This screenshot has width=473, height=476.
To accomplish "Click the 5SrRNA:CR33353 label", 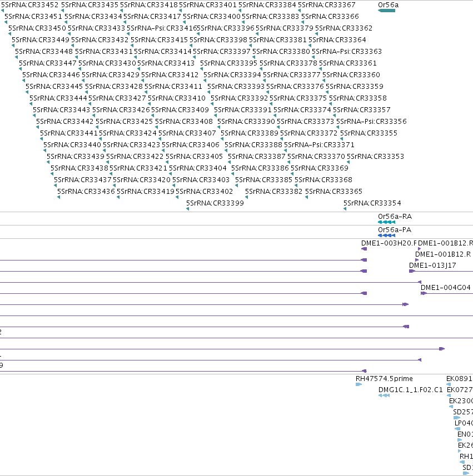I will [376, 156].
